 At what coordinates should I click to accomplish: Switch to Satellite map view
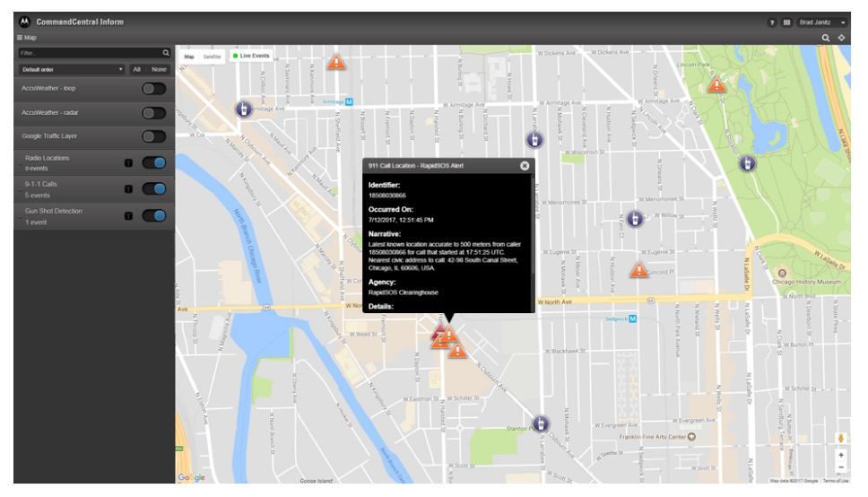click(x=213, y=56)
